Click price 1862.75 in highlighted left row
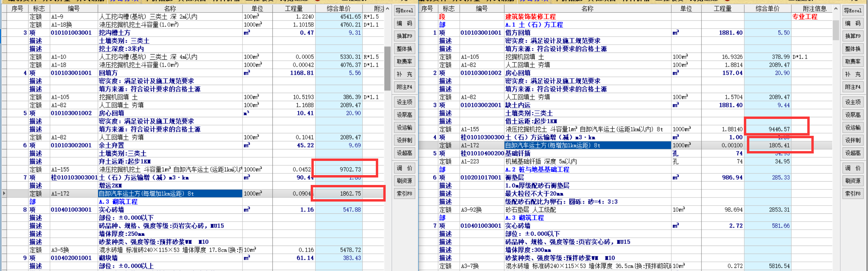Viewport: 868px width, 271px height. (x=350, y=193)
